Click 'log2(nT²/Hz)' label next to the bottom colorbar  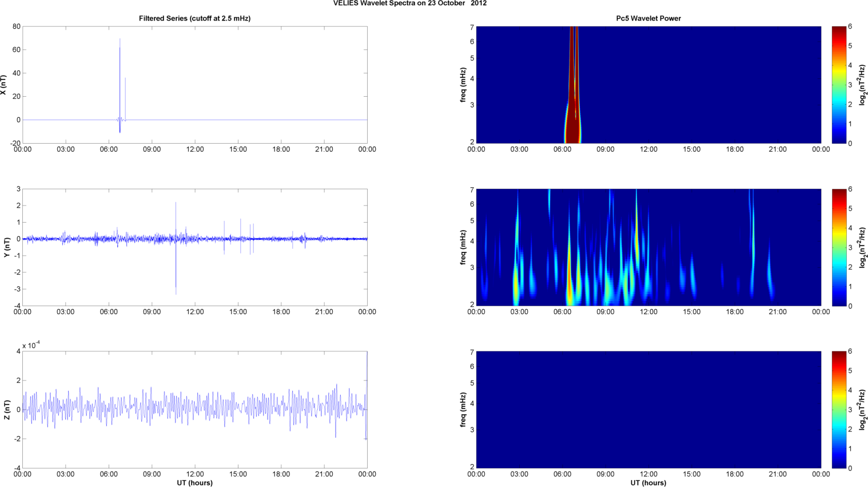[863, 410]
